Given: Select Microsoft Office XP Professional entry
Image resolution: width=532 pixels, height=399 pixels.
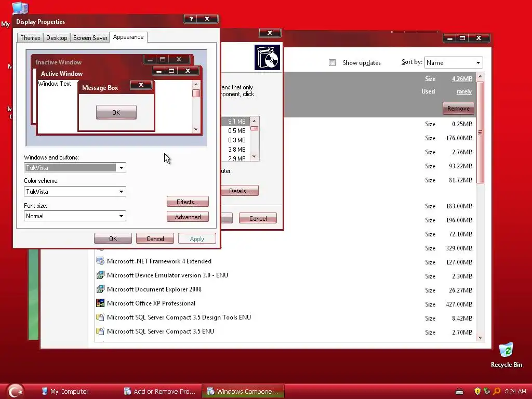Looking at the screenshot, I should [x=151, y=303].
